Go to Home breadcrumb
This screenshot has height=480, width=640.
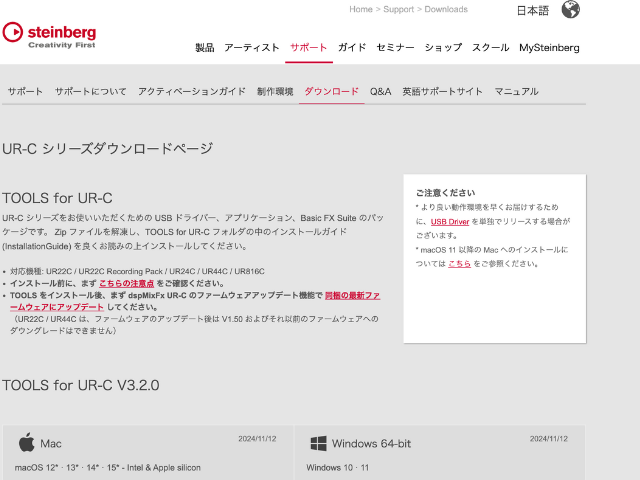(x=361, y=9)
